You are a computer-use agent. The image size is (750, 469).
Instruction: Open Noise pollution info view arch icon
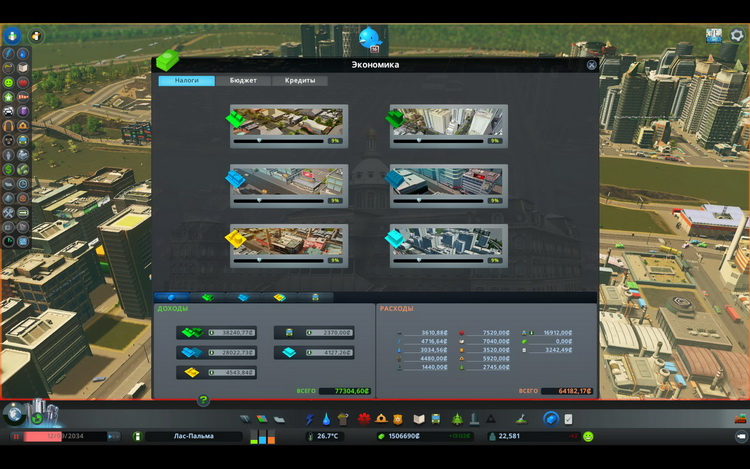pyautogui.click(x=9, y=126)
